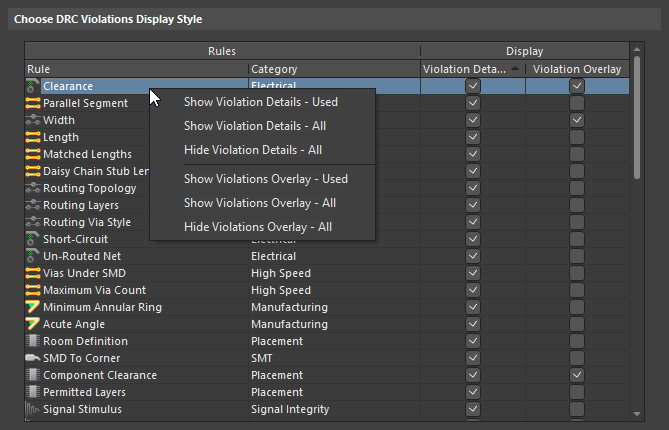Image resolution: width=669 pixels, height=430 pixels.
Task: Click the Clearance rule icon
Action: [32, 86]
